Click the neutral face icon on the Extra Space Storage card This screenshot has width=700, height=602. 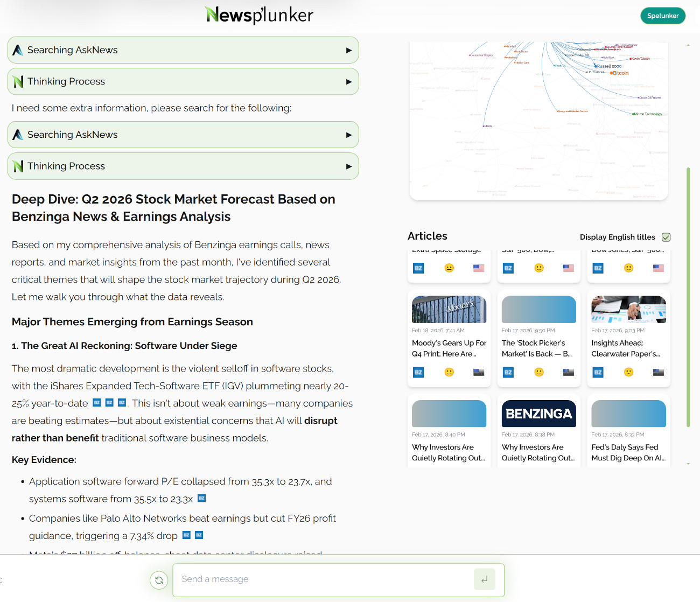tap(449, 268)
